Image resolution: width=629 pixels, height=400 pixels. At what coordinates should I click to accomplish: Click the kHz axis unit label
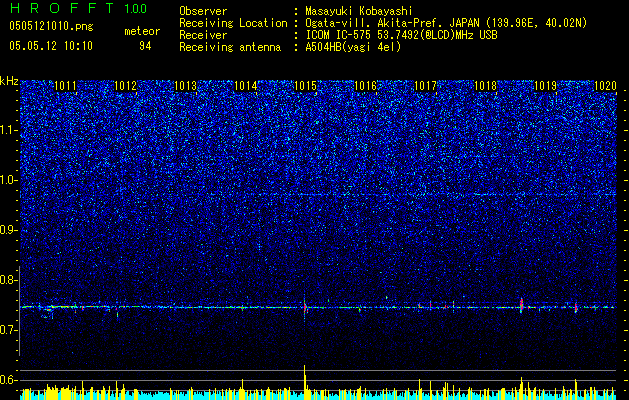coord(9,81)
